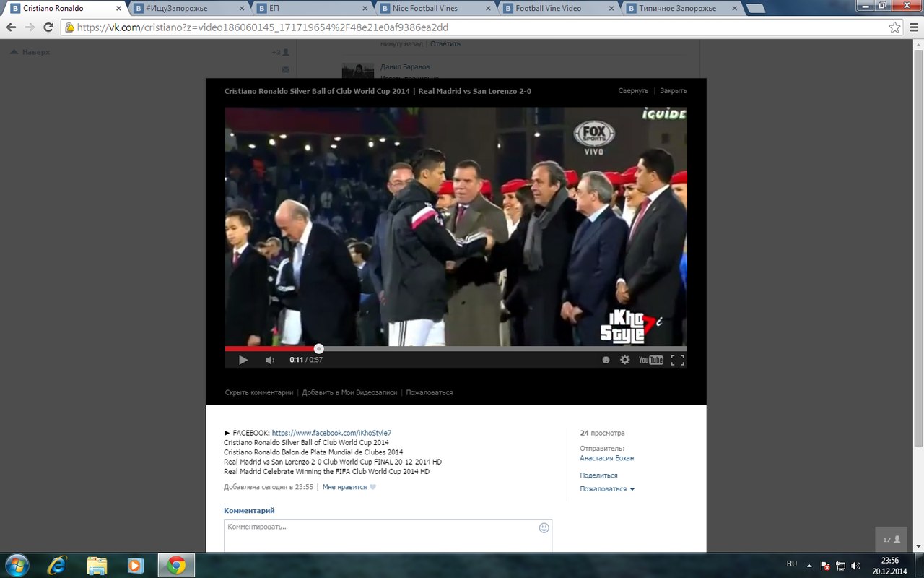924x578 pixels.
Task: Click Закрыть to close the video popup
Action: [x=674, y=91]
